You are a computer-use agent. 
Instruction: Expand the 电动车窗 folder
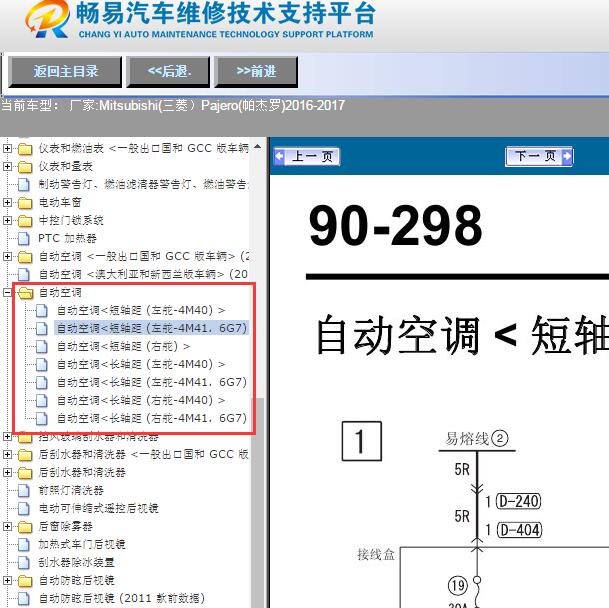point(7,202)
